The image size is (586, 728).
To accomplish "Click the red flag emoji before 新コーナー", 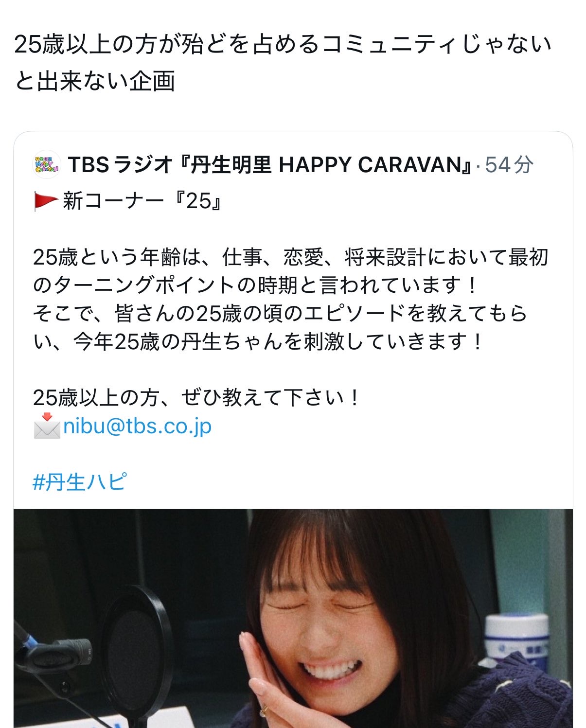I will pos(46,201).
